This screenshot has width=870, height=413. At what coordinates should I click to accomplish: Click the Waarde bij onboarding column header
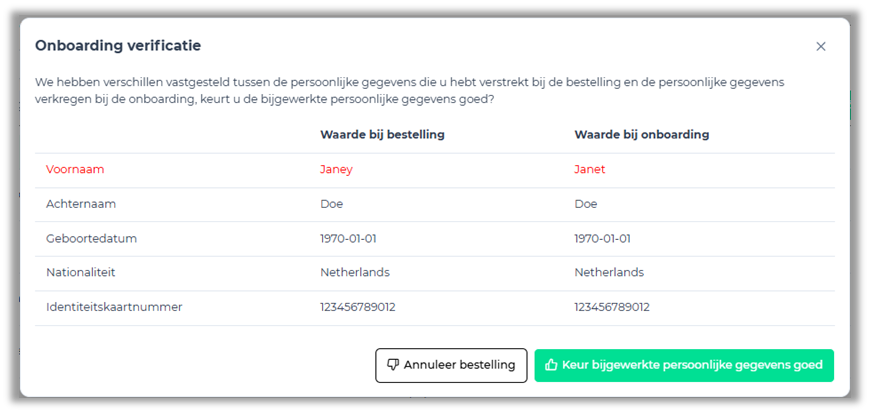[641, 134]
